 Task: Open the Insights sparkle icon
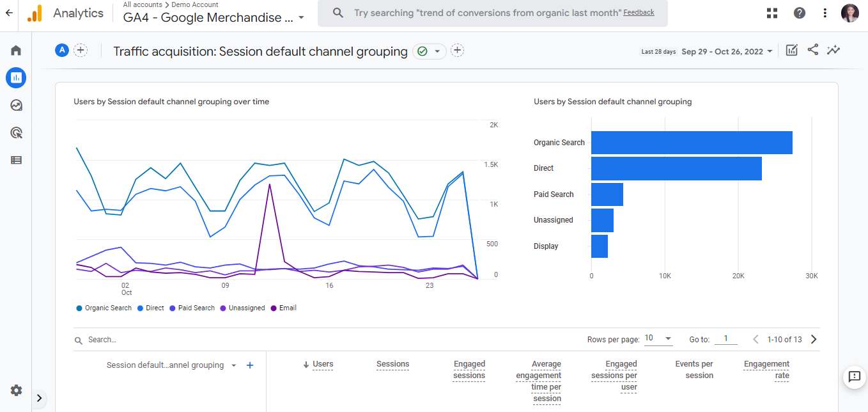pyautogui.click(x=833, y=50)
